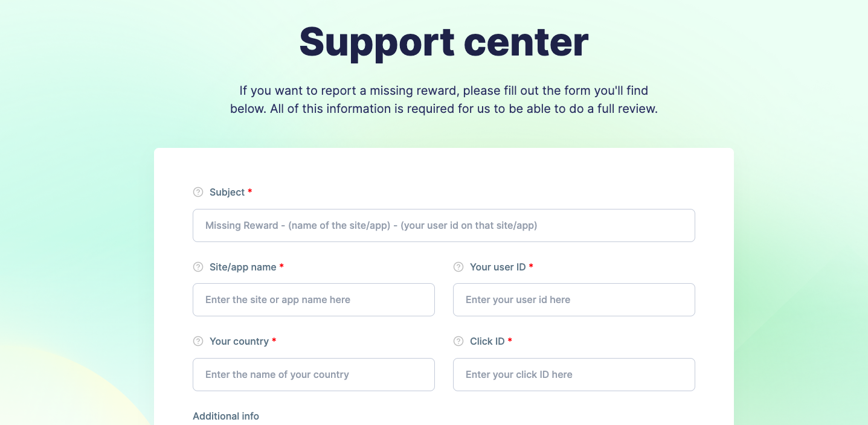The image size is (868, 425).
Task: Click the Click ID label text
Action: (x=487, y=341)
